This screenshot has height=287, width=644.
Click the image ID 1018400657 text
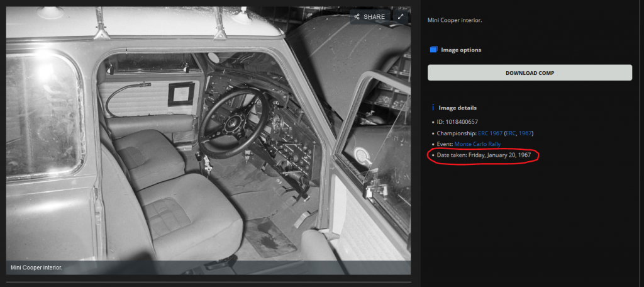tap(458, 121)
